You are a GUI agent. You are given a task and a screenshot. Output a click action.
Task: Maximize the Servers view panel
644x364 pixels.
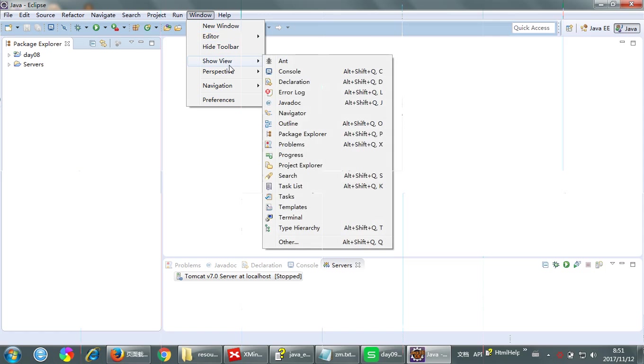tap(633, 264)
